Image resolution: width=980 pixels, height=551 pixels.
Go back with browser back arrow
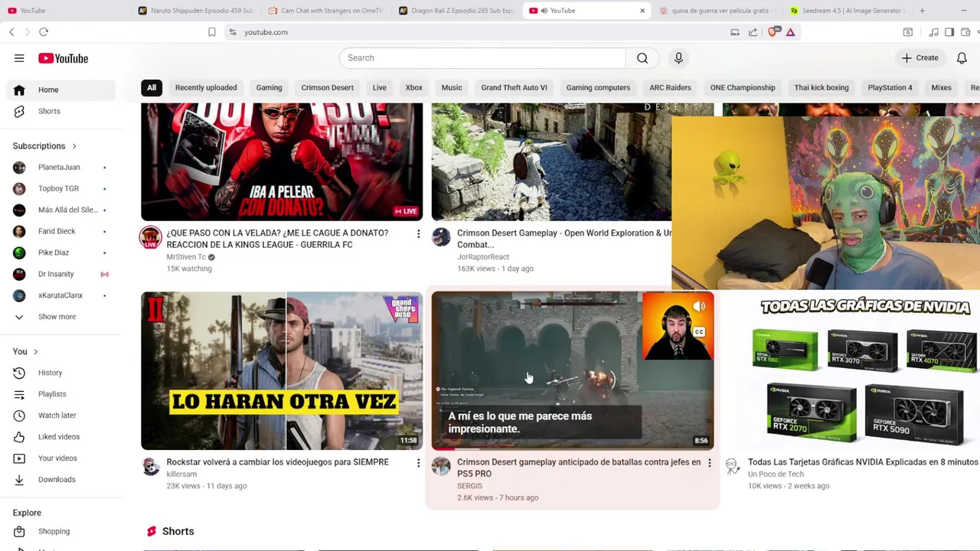[11, 32]
